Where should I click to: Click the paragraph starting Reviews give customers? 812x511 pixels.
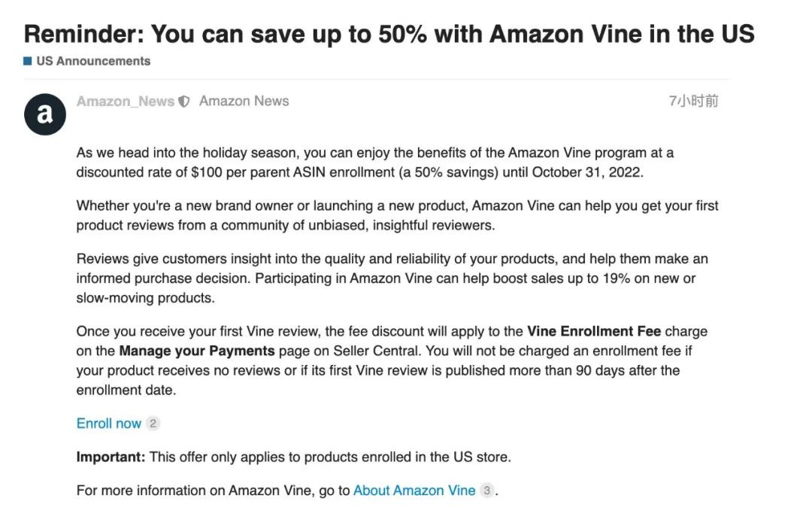click(x=392, y=278)
